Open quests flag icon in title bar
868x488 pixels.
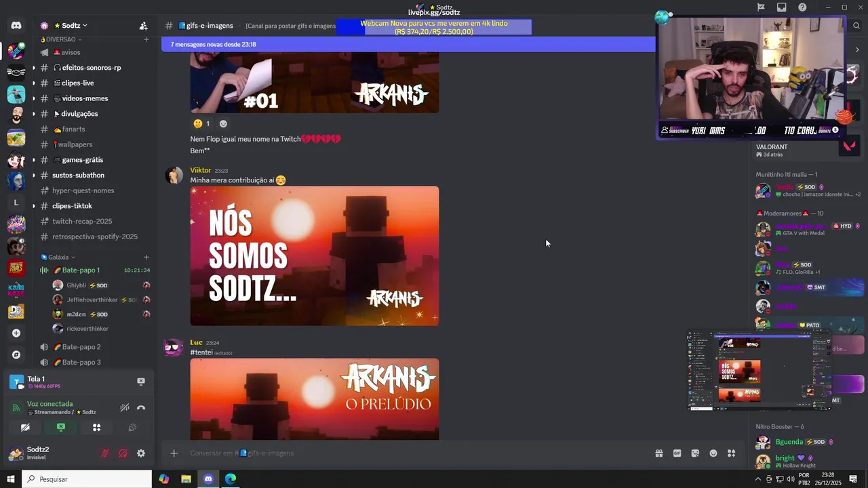(x=761, y=7)
